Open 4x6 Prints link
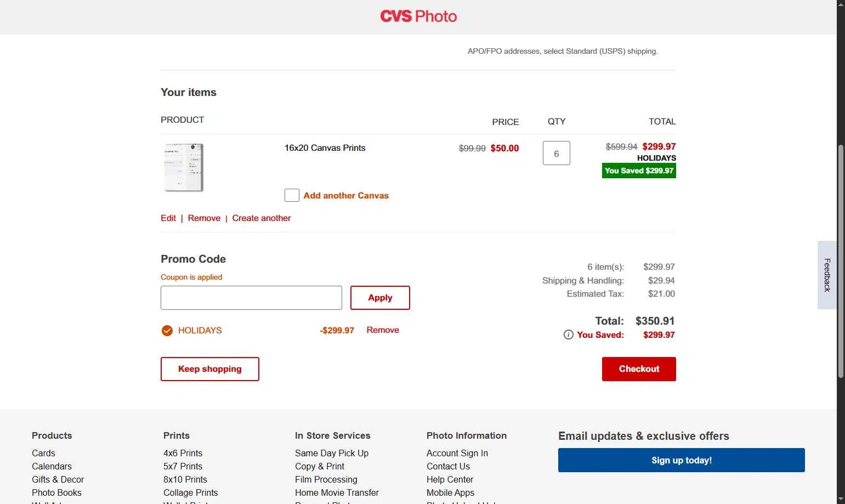The width and height of the screenshot is (845, 504). (183, 454)
